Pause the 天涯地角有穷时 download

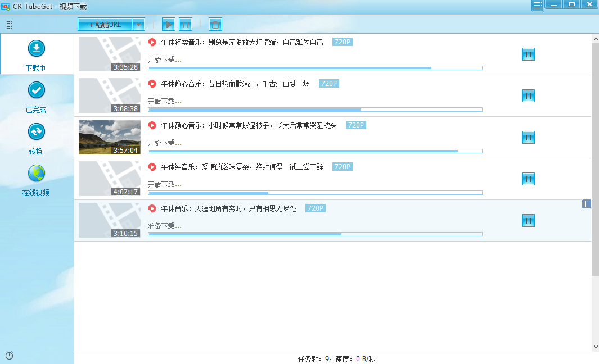point(528,221)
